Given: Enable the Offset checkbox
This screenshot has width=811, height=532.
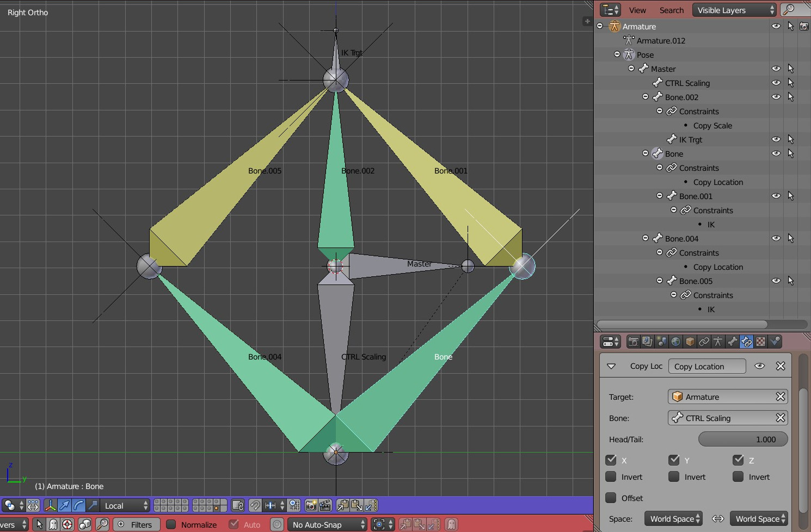Looking at the screenshot, I should (x=611, y=498).
